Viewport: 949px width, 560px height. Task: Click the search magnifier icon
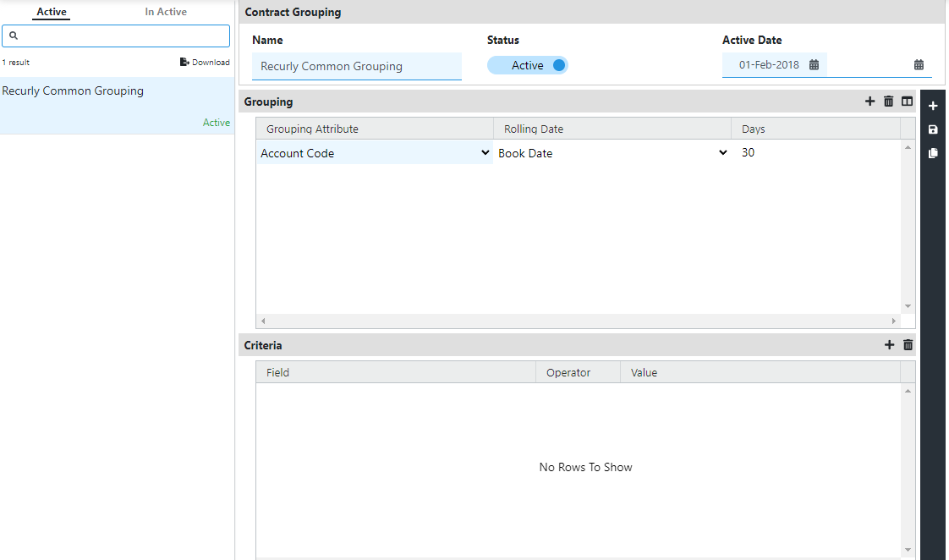tap(14, 36)
